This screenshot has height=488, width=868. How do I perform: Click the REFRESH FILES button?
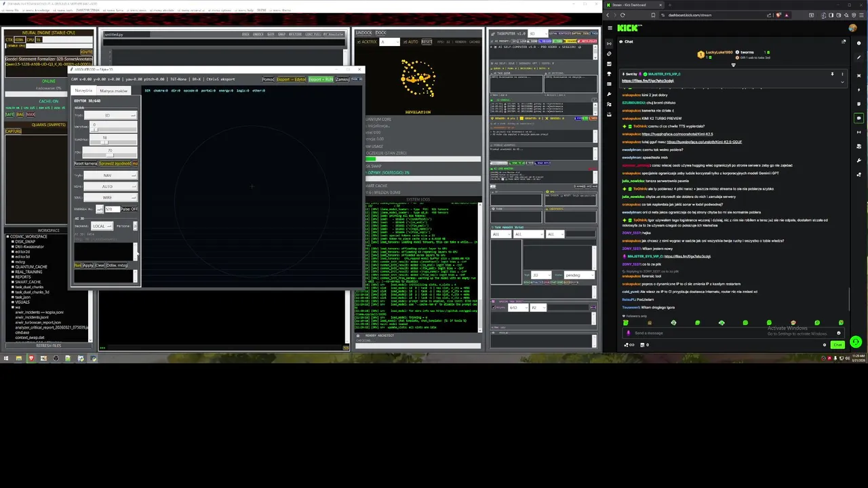coord(48,346)
